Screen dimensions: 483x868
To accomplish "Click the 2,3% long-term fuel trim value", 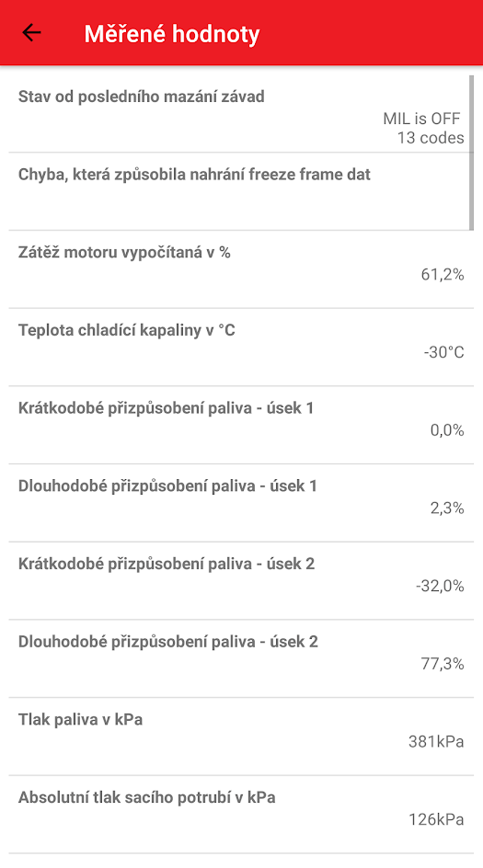I will pyautogui.click(x=447, y=508).
